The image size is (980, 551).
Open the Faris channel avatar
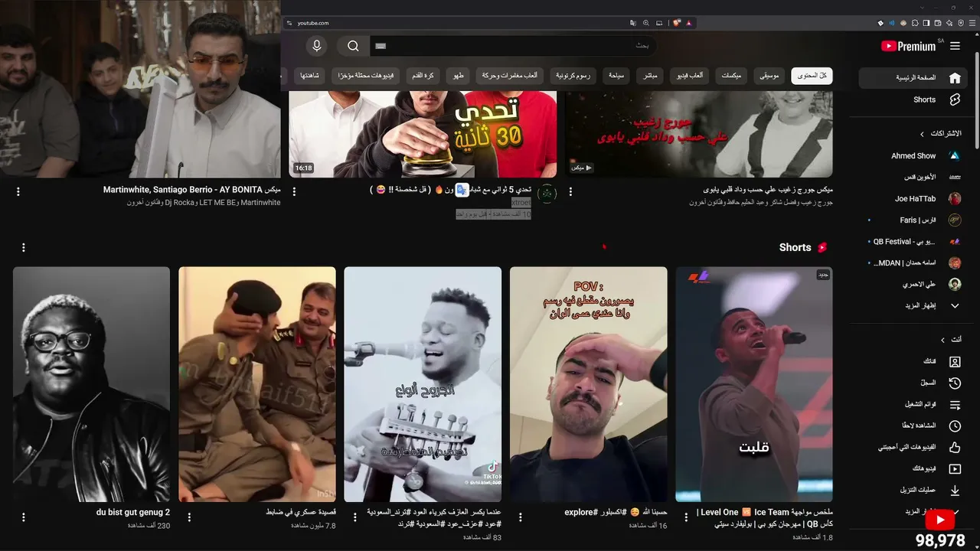955,220
